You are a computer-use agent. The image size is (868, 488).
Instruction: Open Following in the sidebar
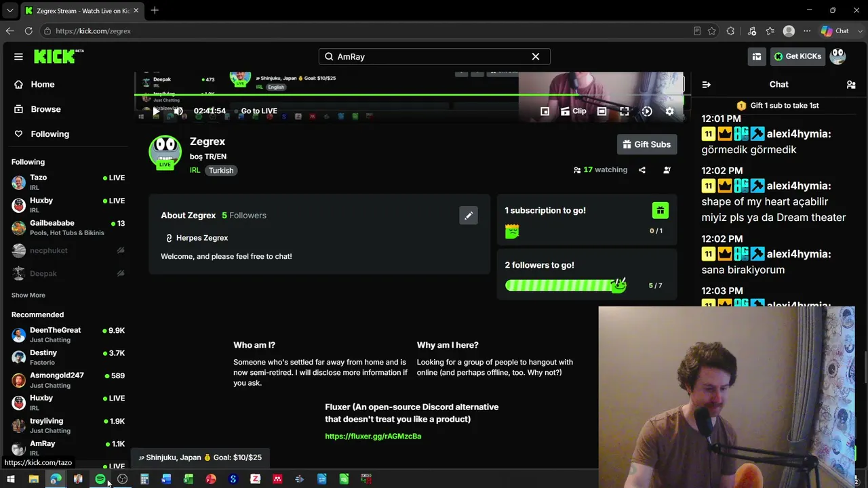(x=50, y=134)
